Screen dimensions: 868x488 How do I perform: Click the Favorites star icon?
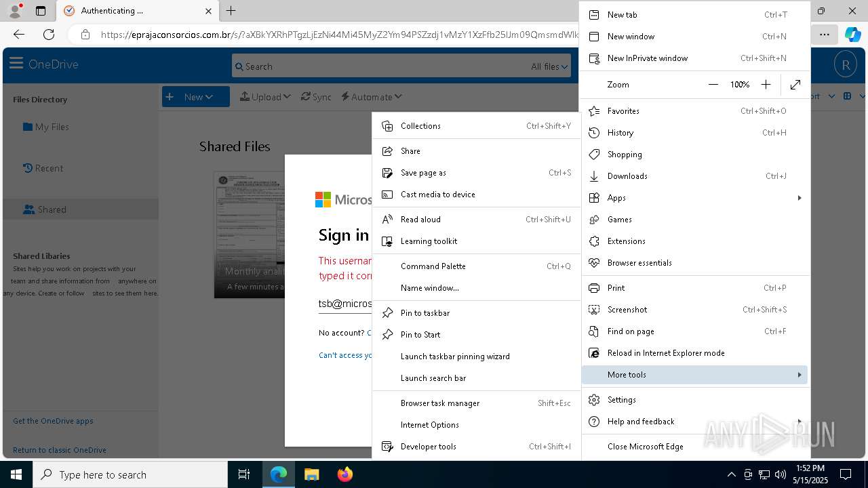(594, 111)
